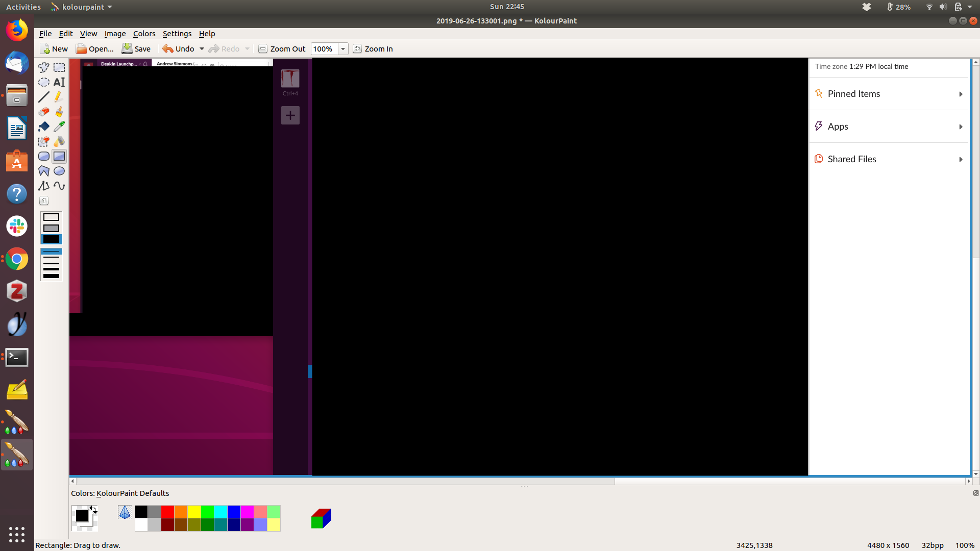This screenshot has height=551, width=980.
Task: Choose the Curve tool
Action: point(59,186)
